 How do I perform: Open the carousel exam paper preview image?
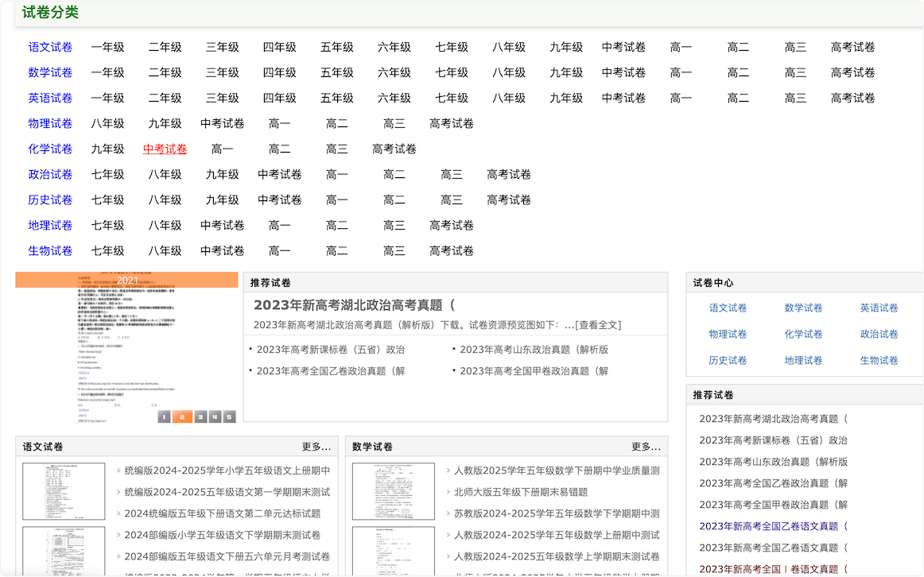pyautogui.click(x=126, y=347)
